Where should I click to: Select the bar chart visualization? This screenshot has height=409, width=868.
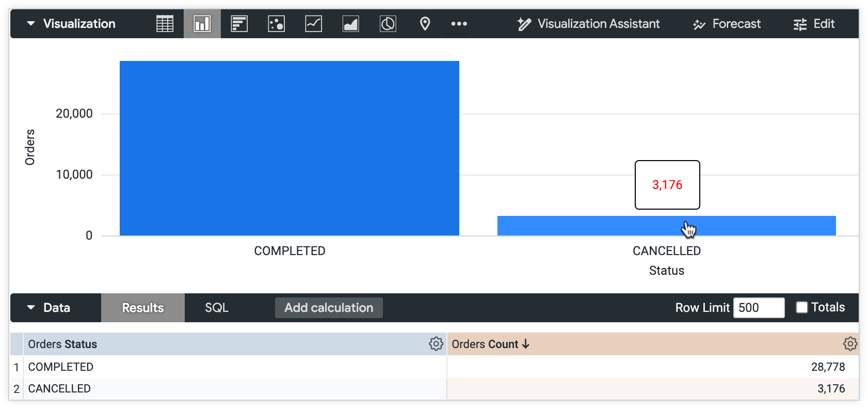239,23
